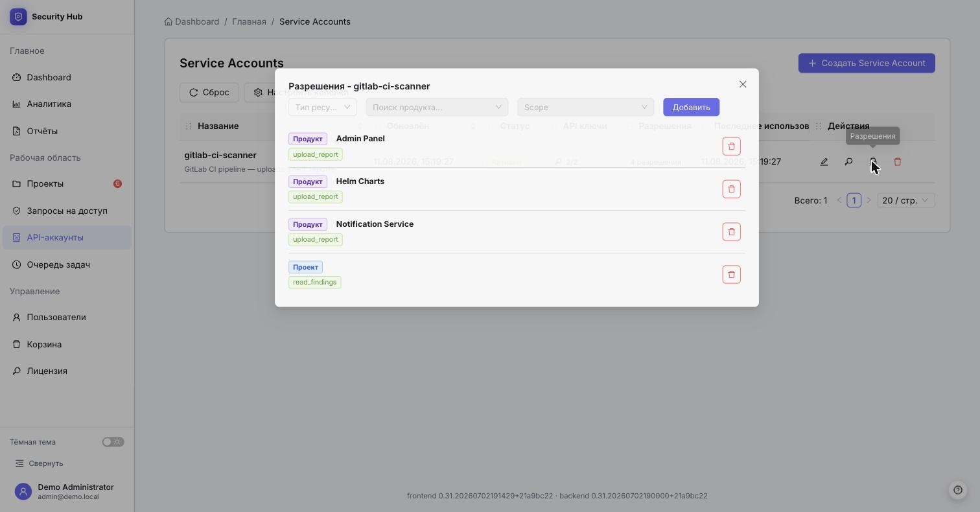Screen dimensions: 980x512
Task: Delete the read_findings project permission
Action: tap(731, 275)
